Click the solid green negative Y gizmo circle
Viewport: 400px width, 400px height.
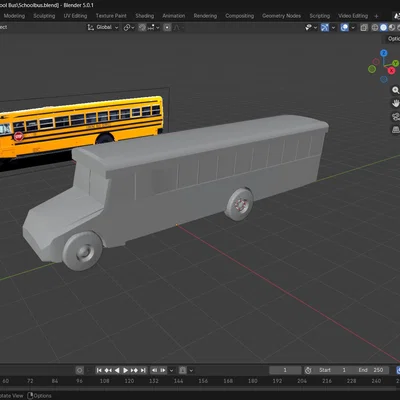tap(372, 69)
